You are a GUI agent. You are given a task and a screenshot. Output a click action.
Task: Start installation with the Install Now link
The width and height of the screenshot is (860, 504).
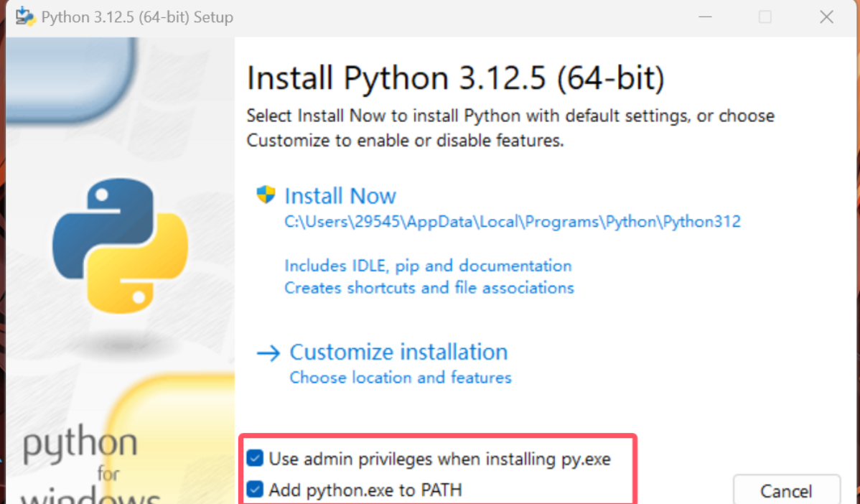(x=340, y=196)
